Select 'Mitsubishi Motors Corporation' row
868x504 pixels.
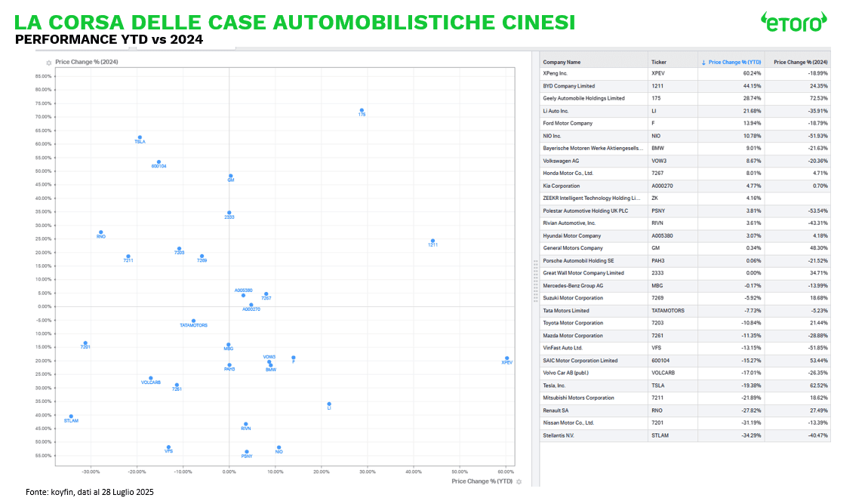[685, 398]
